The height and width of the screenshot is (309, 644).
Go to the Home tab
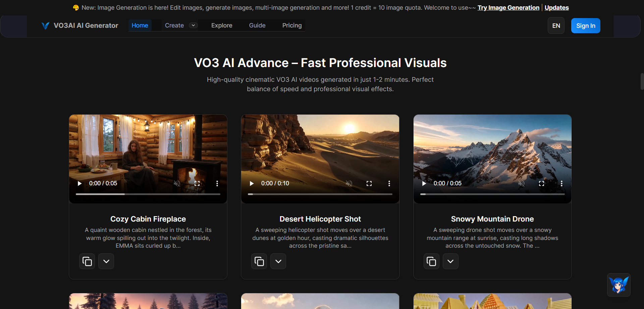140,25
